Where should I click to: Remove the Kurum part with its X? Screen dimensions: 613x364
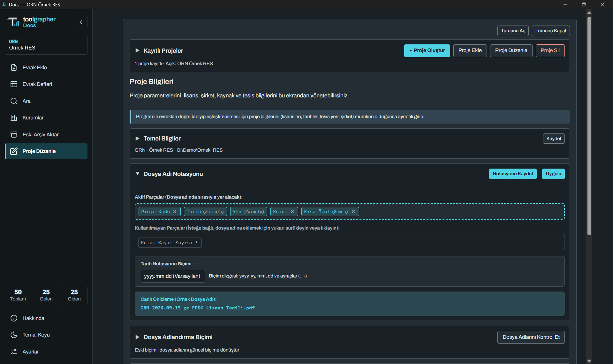coord(292,212)
